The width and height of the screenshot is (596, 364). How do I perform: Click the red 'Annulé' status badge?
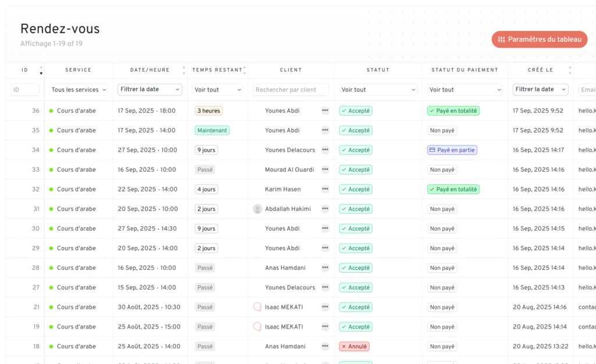tap(354, 347)
